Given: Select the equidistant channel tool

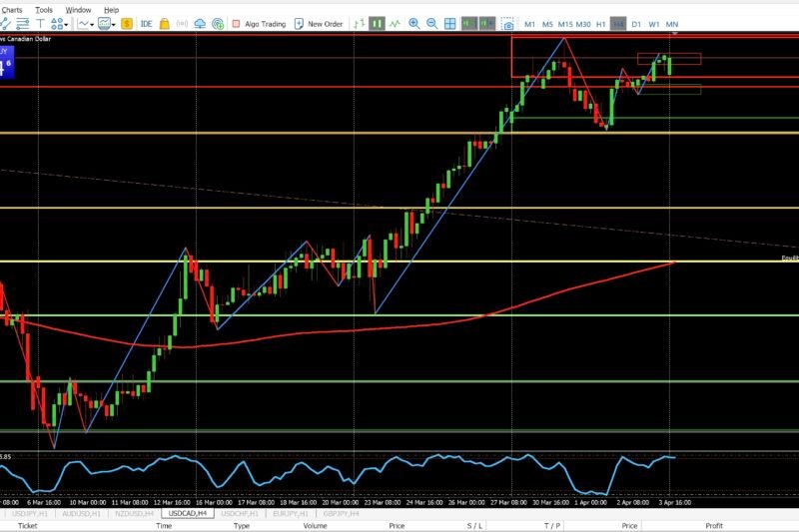Looking at the screenshot, I should click(23, 23).
